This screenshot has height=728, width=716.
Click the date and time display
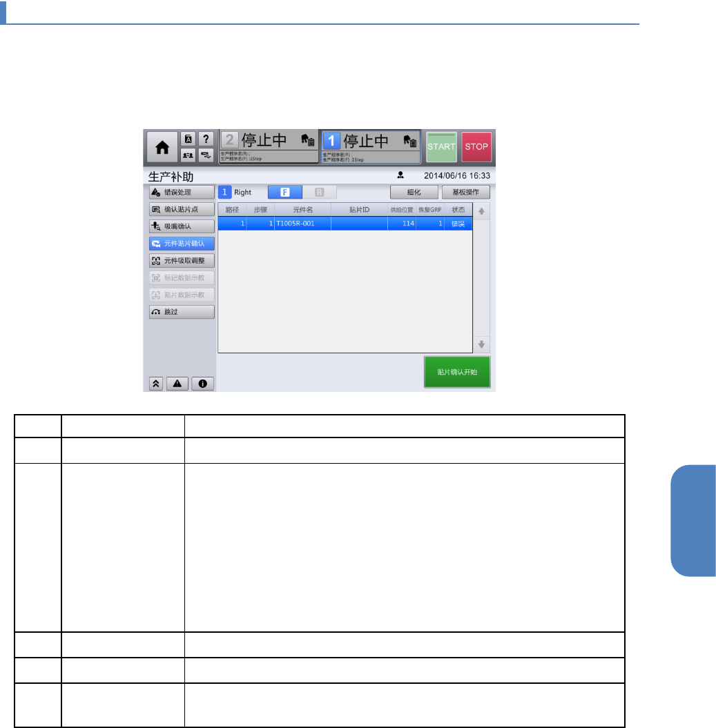tap(456, 175)
